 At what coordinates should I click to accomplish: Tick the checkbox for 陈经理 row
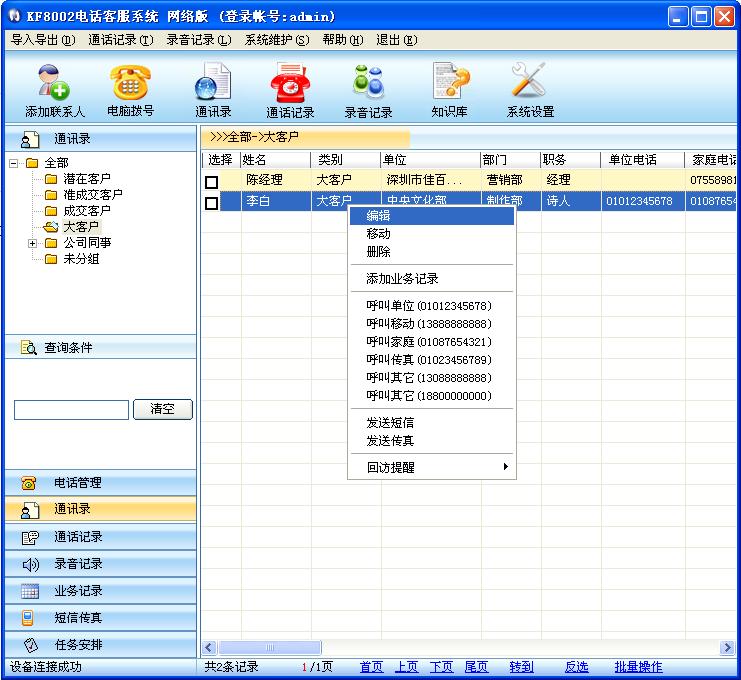(x=212, y=182)
